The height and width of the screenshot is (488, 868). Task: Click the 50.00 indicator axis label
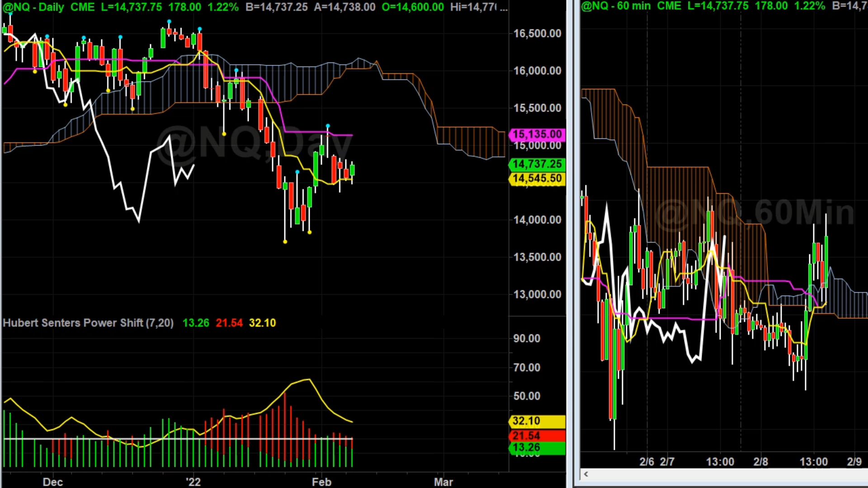pyautogui.click(x=527, y=396)
